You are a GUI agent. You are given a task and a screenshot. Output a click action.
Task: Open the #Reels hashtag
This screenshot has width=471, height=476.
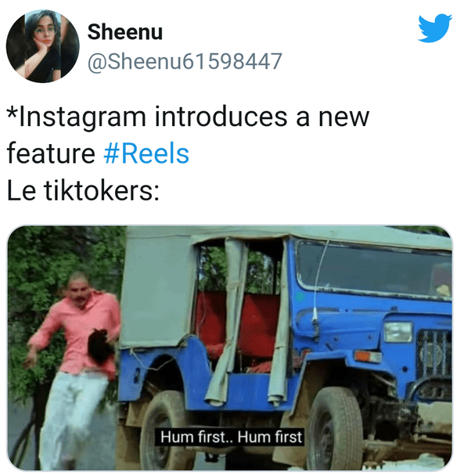pyautogui.click(x=146, y=153)
